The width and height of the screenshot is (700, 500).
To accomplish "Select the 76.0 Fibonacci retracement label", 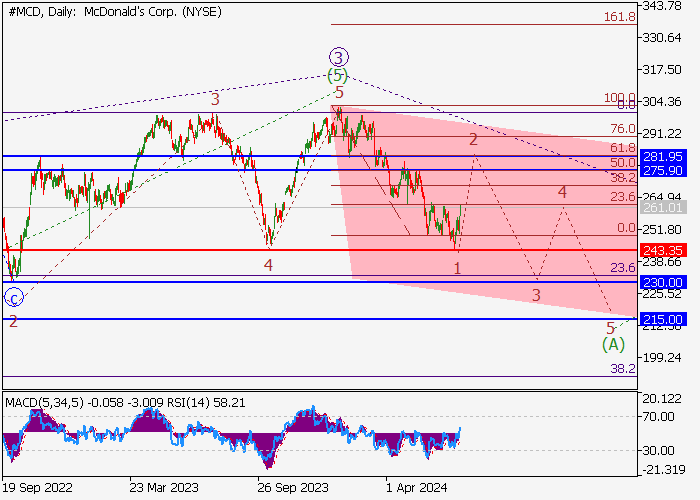I will (623, 129).
